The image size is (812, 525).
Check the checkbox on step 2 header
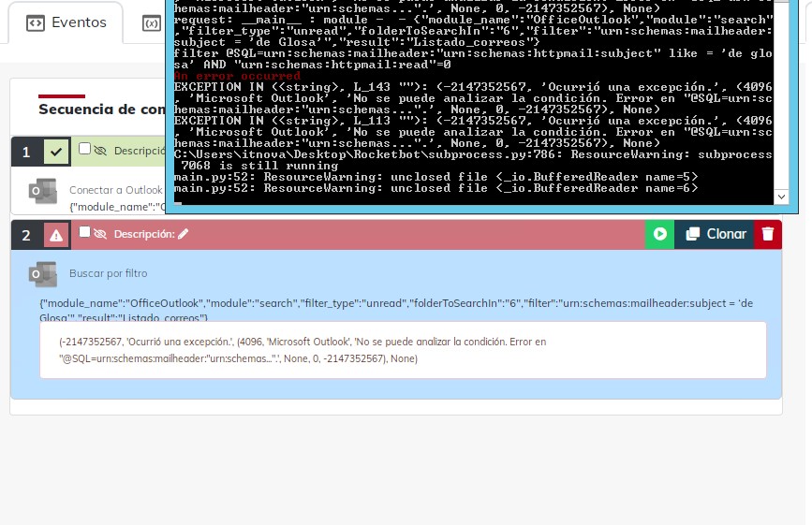[x=85, y=232]
